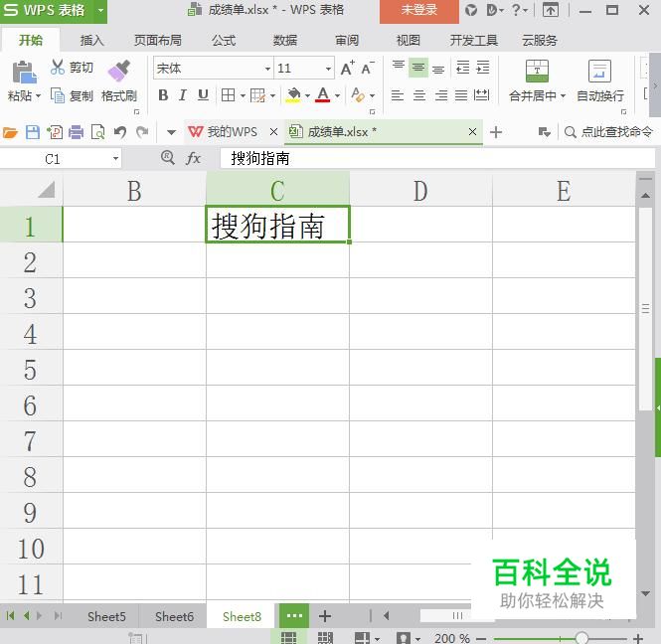Apply fill color bucket
Viewport: 661px width, 644px height.
[294, 95]
